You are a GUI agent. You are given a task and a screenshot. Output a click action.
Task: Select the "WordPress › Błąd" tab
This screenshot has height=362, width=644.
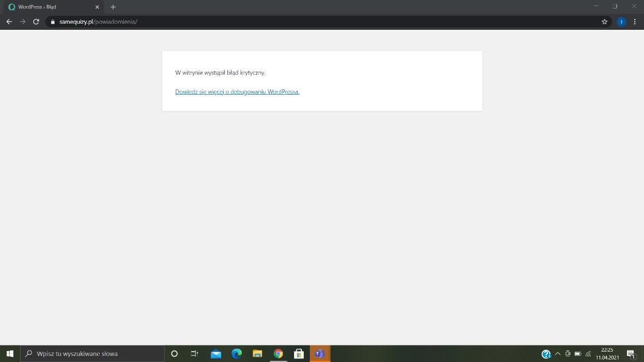click(52, 7)
